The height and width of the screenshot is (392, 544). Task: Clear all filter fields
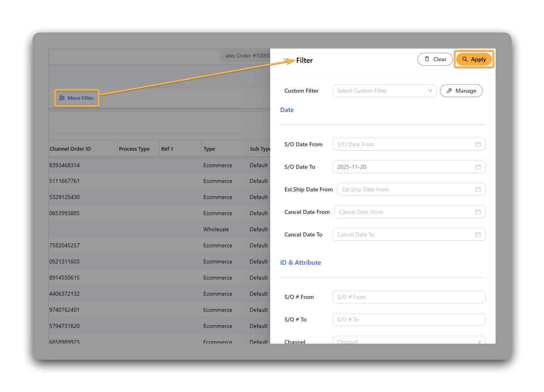coord(435,59)
